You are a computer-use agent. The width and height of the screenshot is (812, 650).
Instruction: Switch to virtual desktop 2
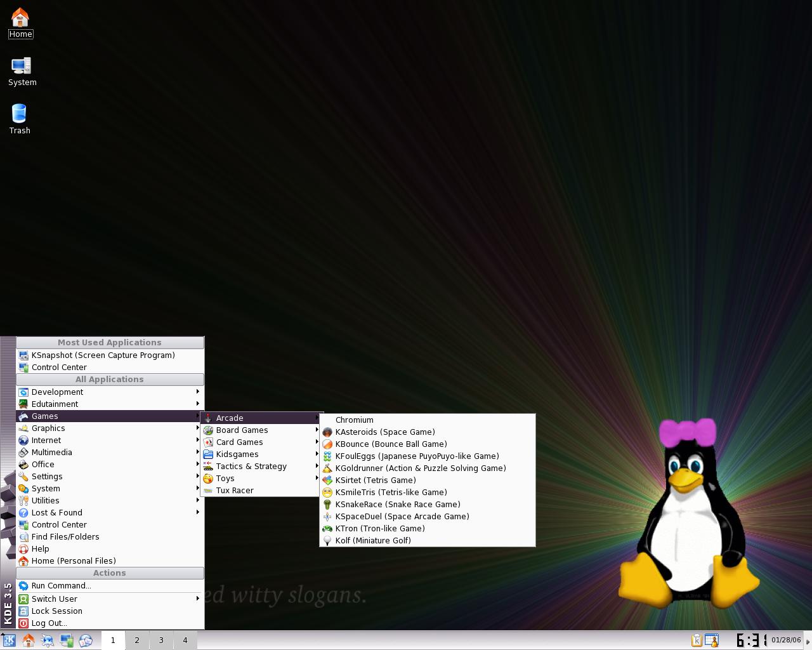click(x=137, y=640)
